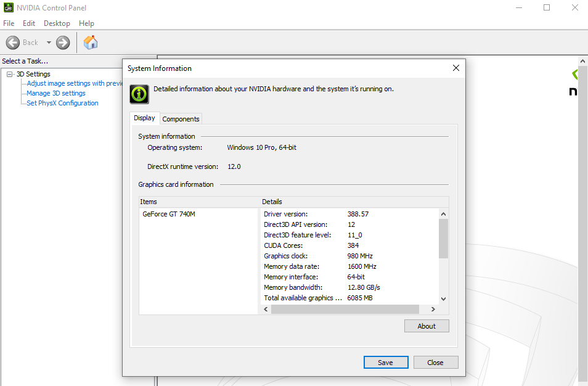Click the Memory bandwidth 12.80 GB/s value
This screenshot has height=386, width=588.
[364, 287]
